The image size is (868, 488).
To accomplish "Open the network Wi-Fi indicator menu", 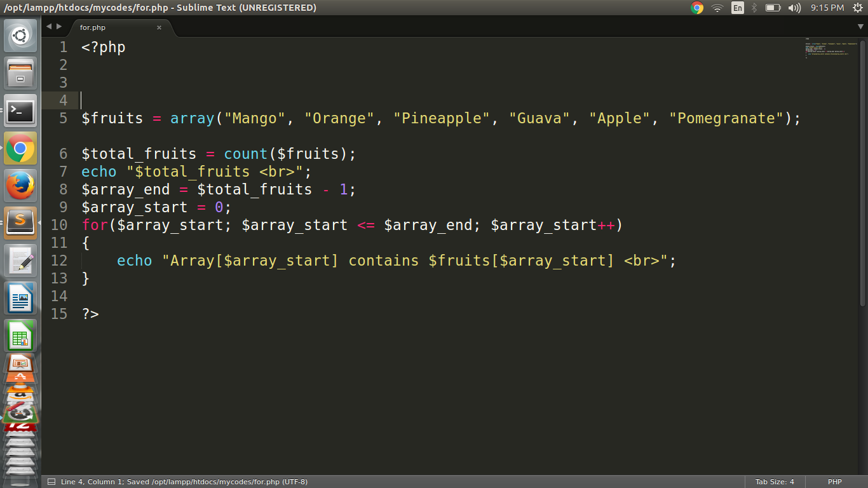I will pos(717,8).
